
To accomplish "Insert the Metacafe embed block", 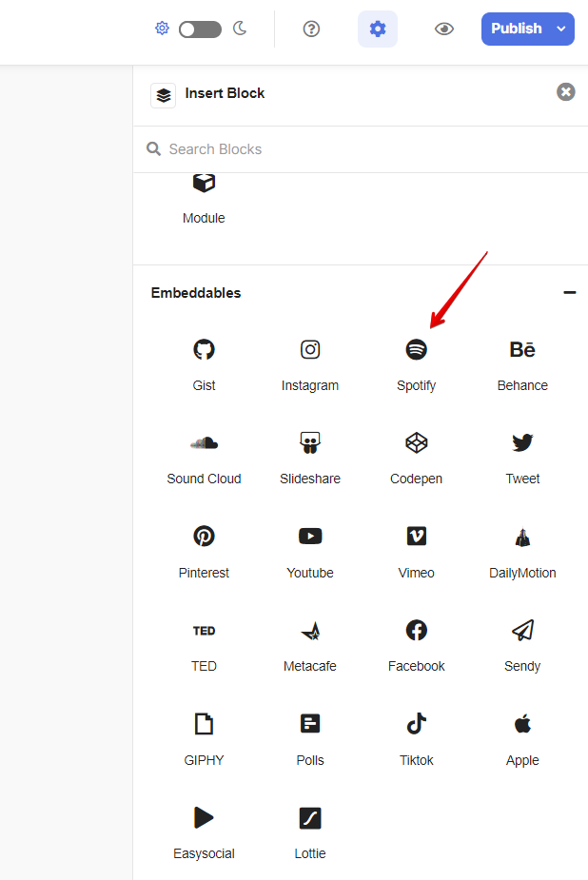I will (310, 646).
